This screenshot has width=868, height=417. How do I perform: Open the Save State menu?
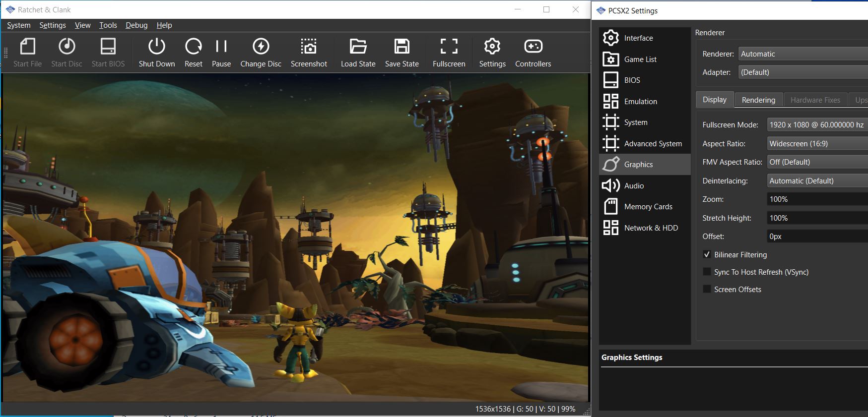(x=402, y=53)
